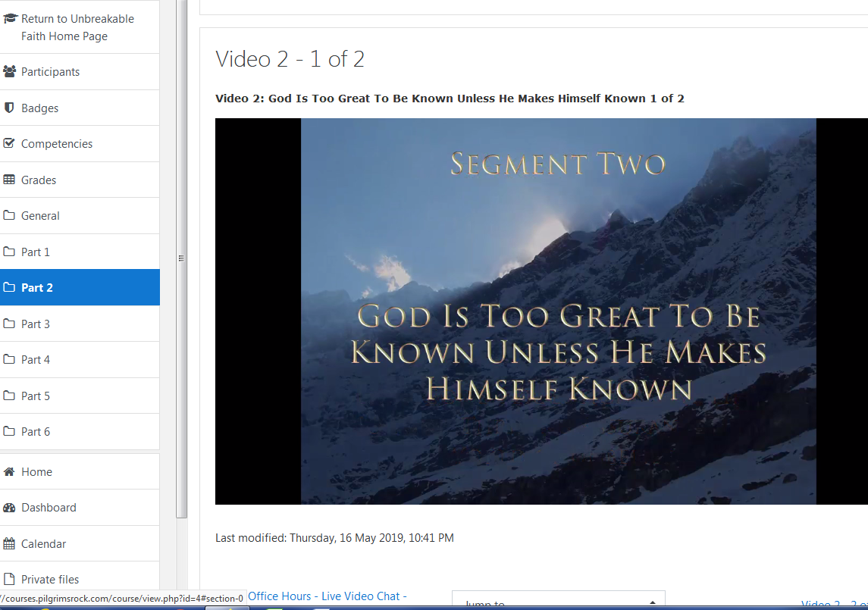Open Part 4 in the sidebar
The height and width of the screenshot is (610, 868).
coord(36,360)
